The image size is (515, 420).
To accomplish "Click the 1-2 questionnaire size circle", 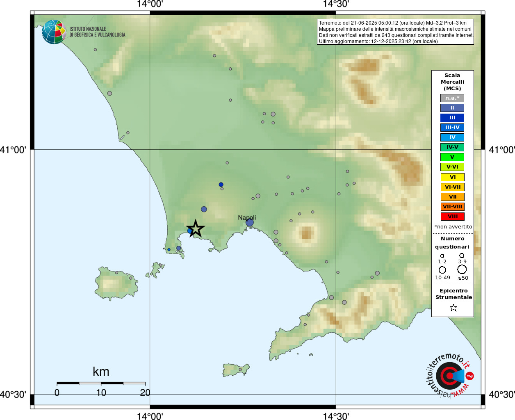I will coord(442,256).
